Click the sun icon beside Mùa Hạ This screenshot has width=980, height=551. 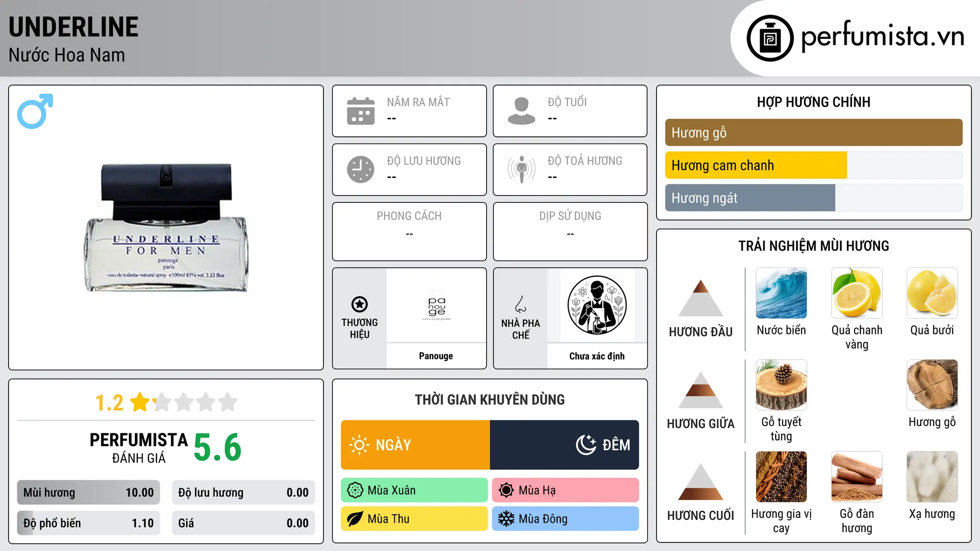coord(506,490)
